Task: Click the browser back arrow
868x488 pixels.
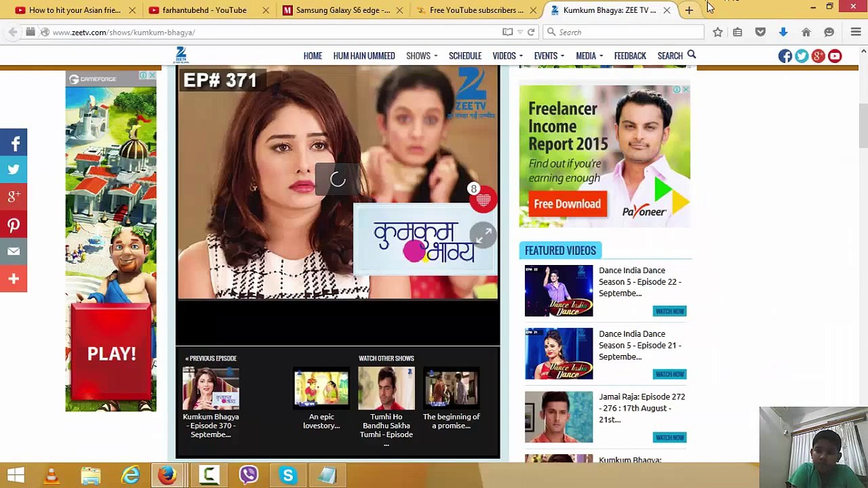Action: point(13,32)
